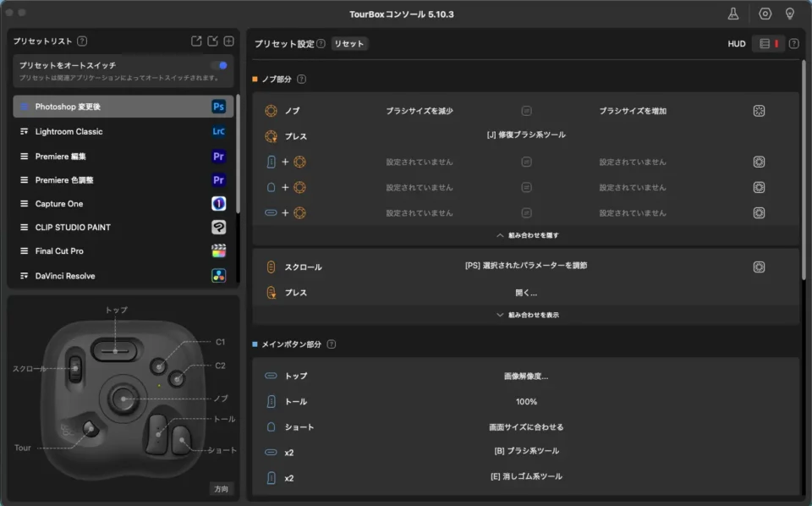Click the dice icon next to ブラシサイズを増加
The width and height of the screenshot is (812, 506).
coord(759,110)
